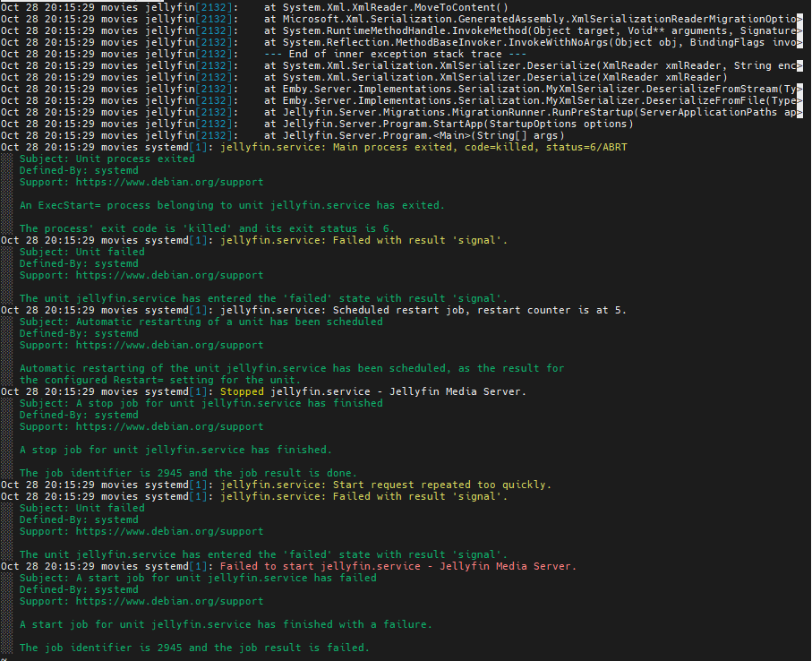Open Support link below 'A stop job' subject
The image size is (812, 661).
pyautogui.click(x=141, y=426)
